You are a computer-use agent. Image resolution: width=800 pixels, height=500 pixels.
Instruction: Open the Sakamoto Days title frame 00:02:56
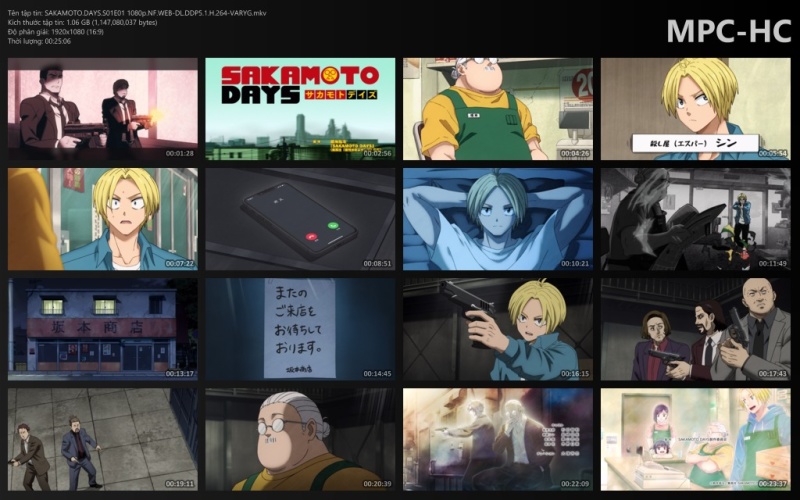point(300,109)
